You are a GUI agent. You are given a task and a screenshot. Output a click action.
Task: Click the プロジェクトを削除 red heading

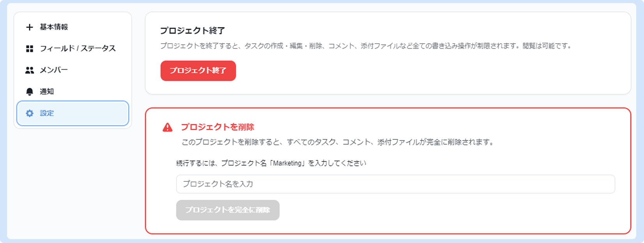point(218,127)
